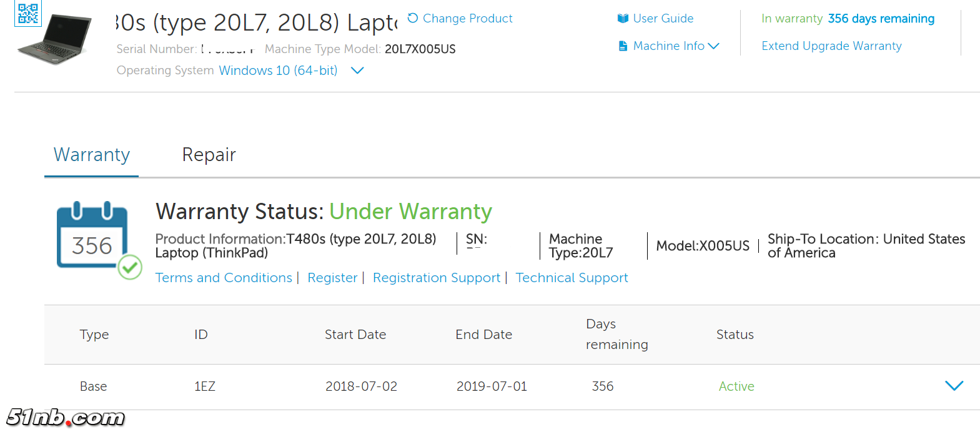Click the Machine Info document icon
This screenshot has height=432, width=980.
coord(623,46)
